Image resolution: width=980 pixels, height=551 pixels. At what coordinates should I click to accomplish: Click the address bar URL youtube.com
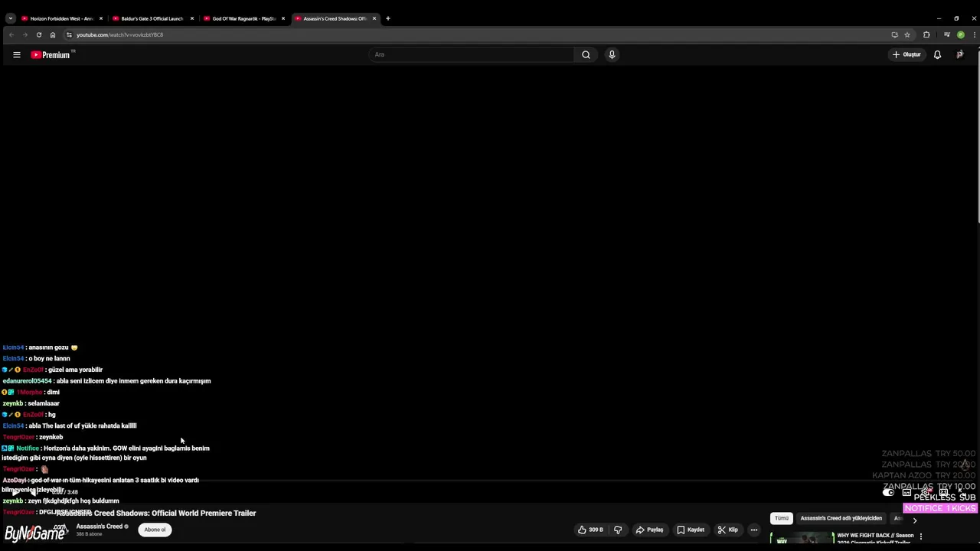click(119, 34)
